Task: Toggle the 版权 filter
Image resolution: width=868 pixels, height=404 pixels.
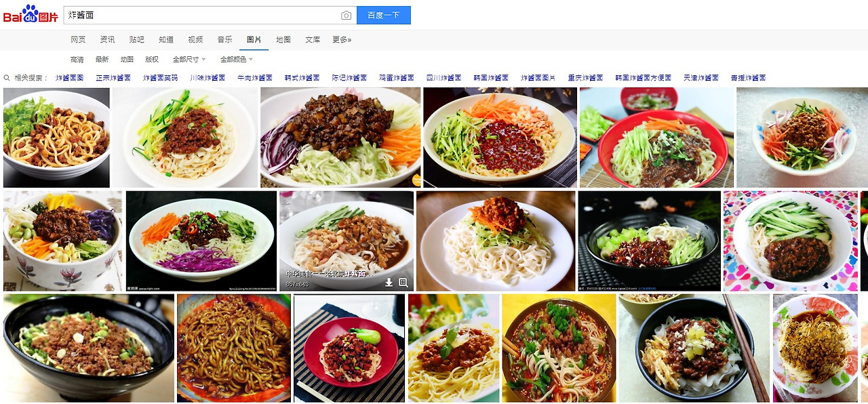Action: pyautogui.click(x=152, y=60)
